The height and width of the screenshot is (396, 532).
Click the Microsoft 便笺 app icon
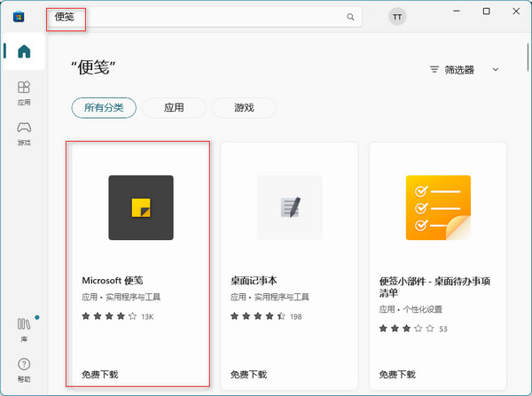[141, 207]
